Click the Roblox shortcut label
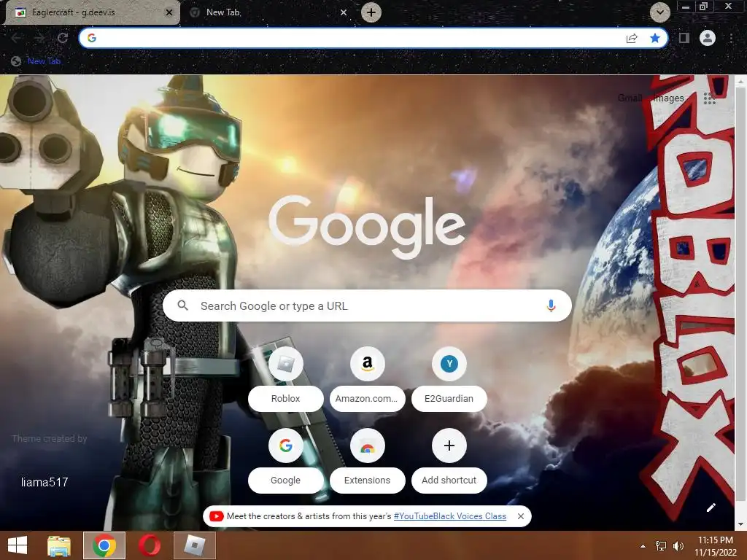Viewport: 747px width, 560px height. click(285, 399)
